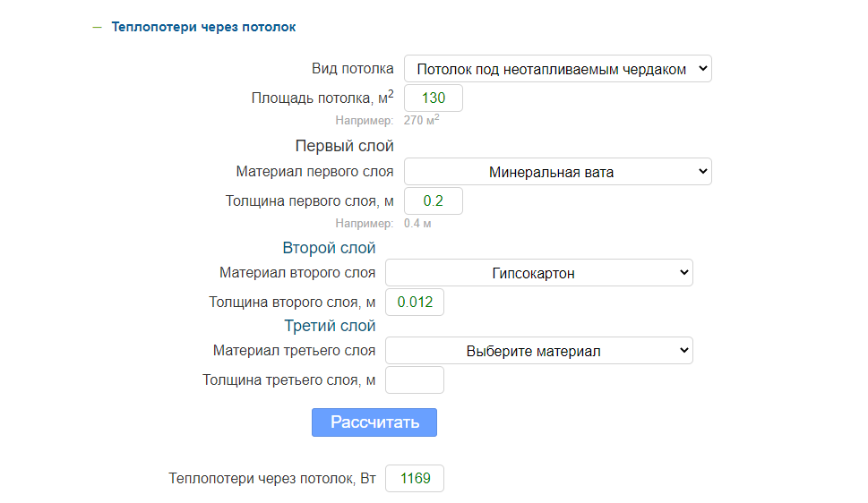
Task: Open the Материал третьего слоя dropdown
Action: (x=538, y=351)
